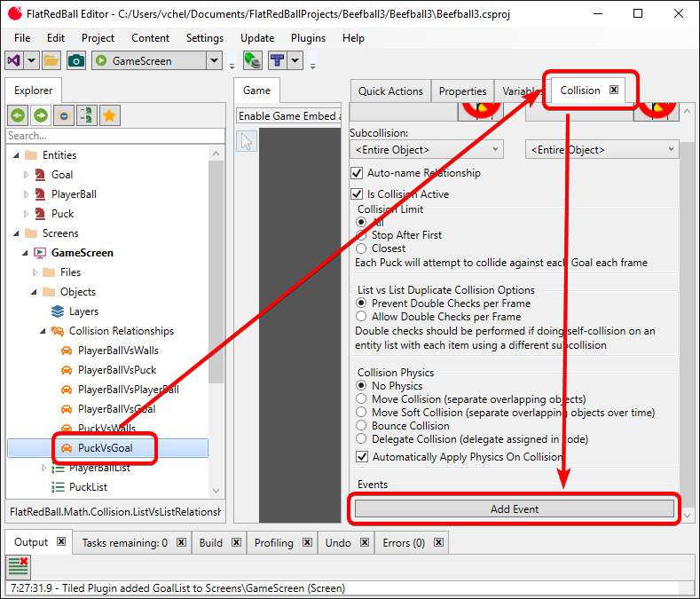Viewport: 700px width, 599px height.
Task: Click the Visual Studio icon in toolbar
Action: pyautogui.click(x=14, y=60)
